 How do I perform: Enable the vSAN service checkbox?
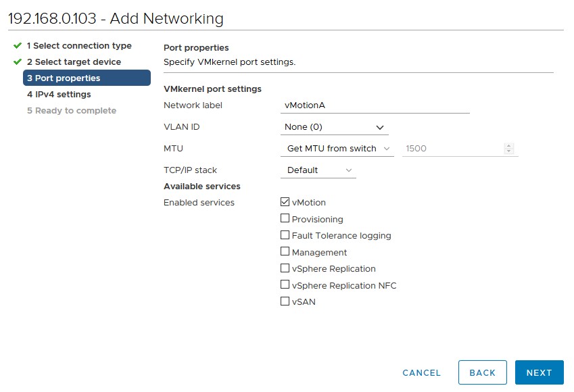pyautogui.click(x=285, y=301)
